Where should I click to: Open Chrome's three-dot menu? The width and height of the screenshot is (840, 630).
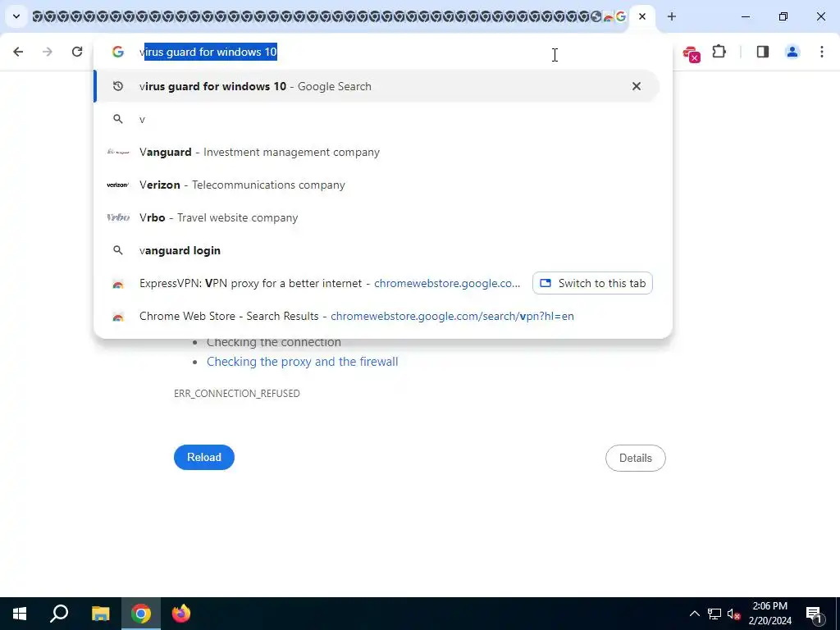[821, 52]
